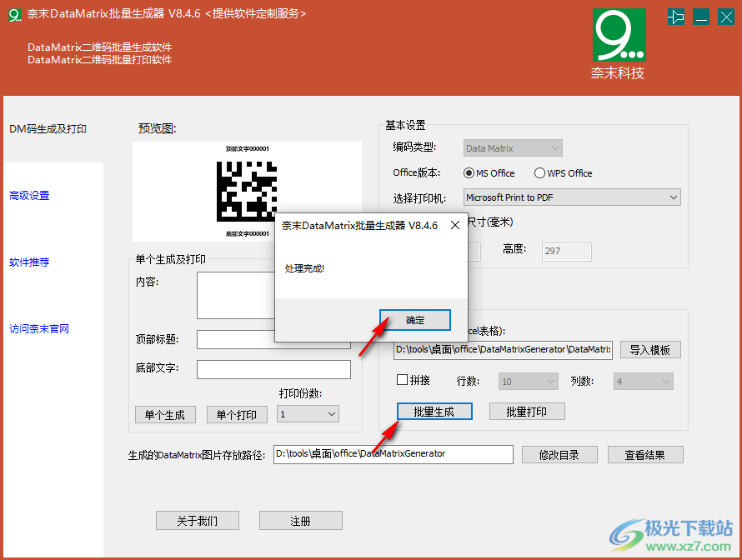Open 高级设置 in the sidebar
The image size is (742, 560).
point(29,195)
